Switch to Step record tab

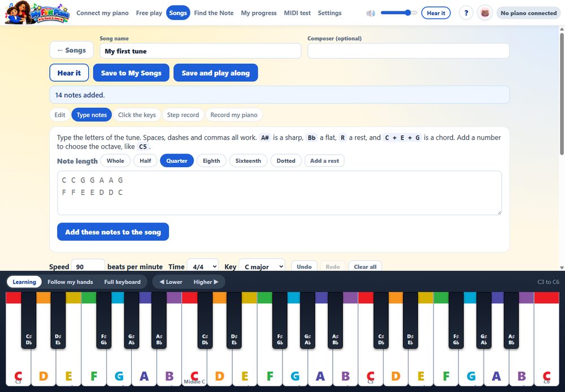(x=183, y=115)
